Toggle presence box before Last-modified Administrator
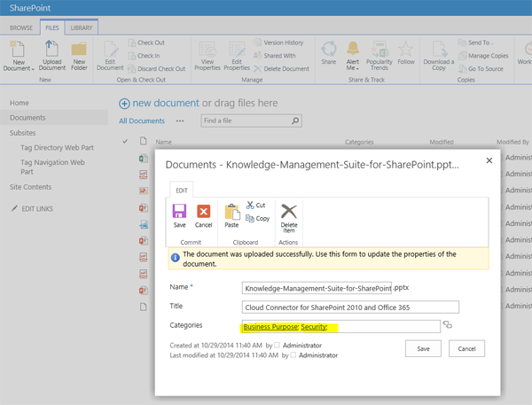This screenshot has width=532, height=405. pos(293,354)
